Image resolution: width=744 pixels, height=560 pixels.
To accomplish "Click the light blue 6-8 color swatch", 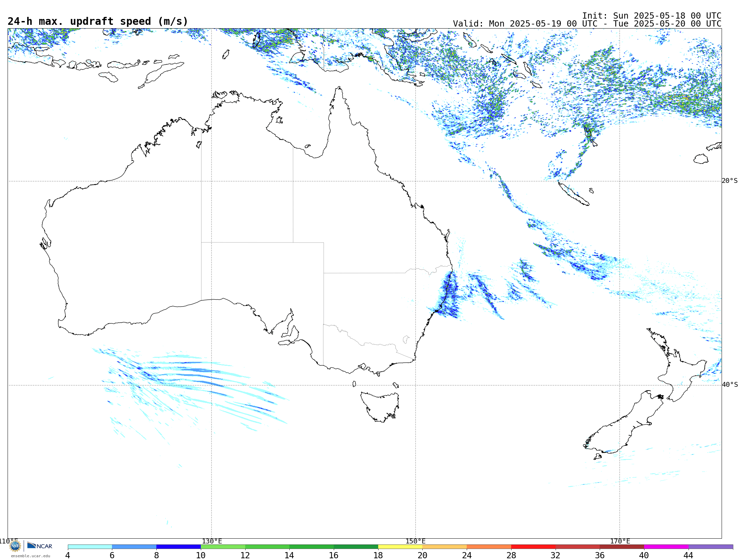I will (x=134, y=547).
